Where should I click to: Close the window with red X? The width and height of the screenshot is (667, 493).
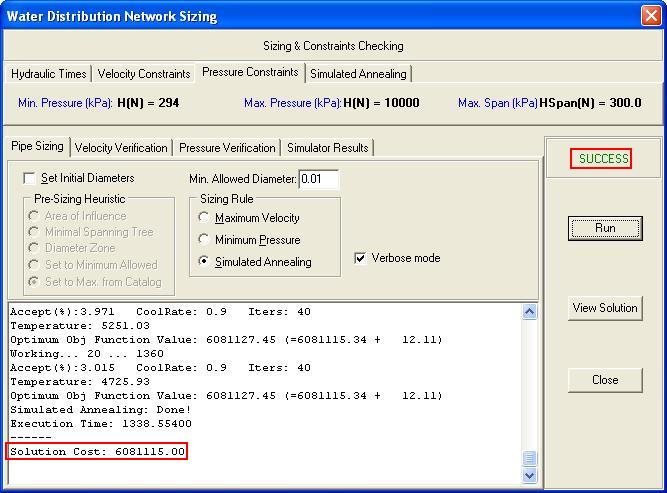click(x=651, y=16)
